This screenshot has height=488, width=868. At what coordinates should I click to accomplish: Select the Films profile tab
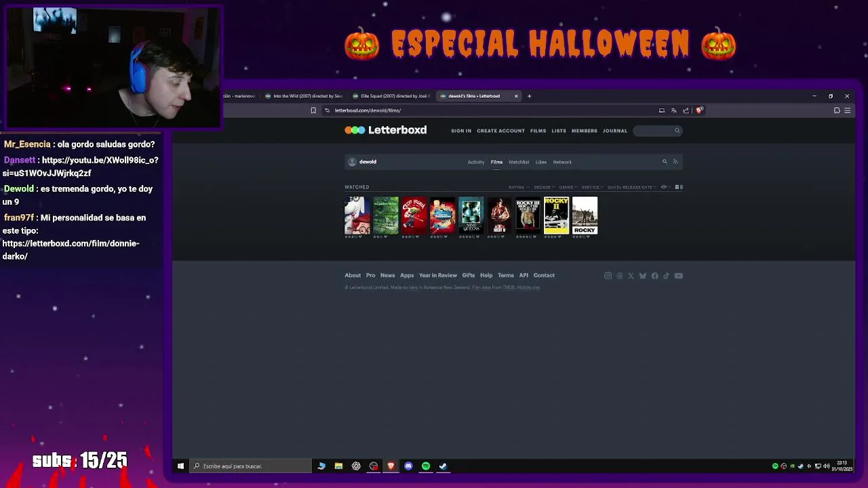[x=496, y=162]
